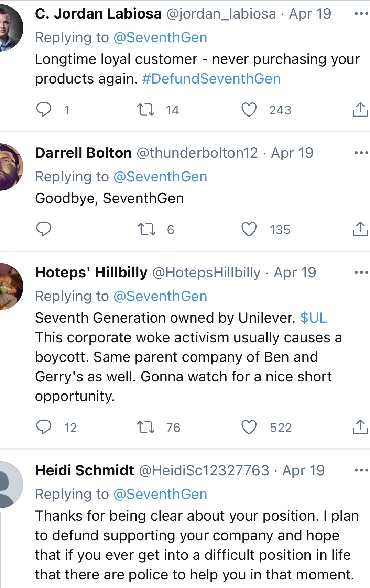Open more options for Jordan Labiosa tweet
Image resolution: width=370 pixels, height=588 pixels.
pos(361,14)
